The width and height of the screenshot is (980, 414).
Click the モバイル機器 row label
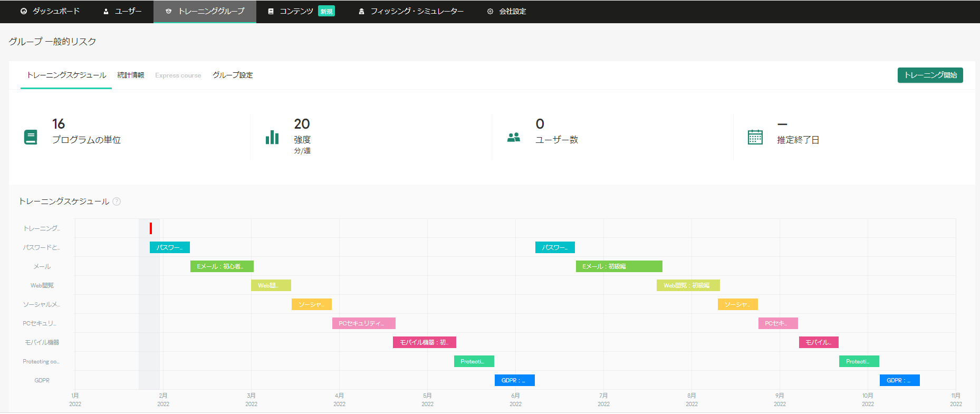[42, 342]
